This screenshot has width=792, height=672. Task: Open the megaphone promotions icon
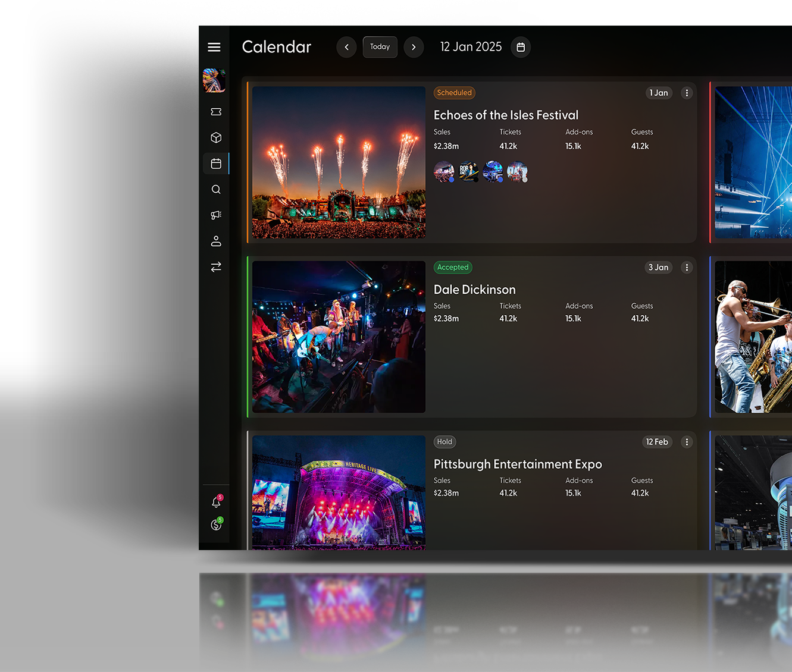(216, 215)
